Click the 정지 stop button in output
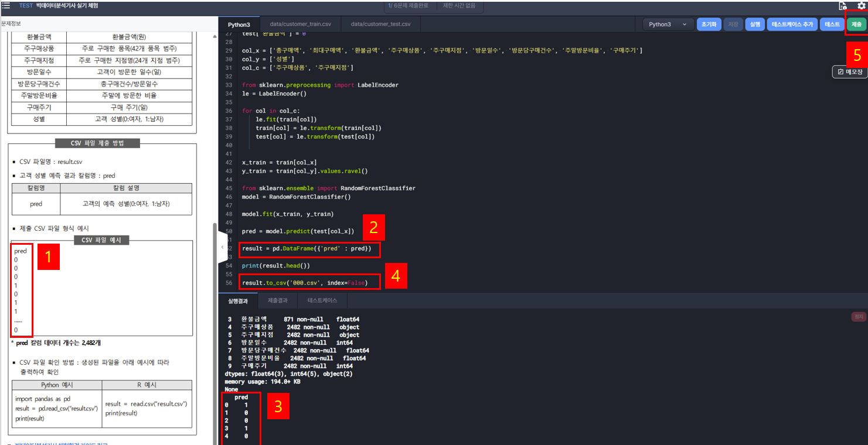 tap(859, 317)
